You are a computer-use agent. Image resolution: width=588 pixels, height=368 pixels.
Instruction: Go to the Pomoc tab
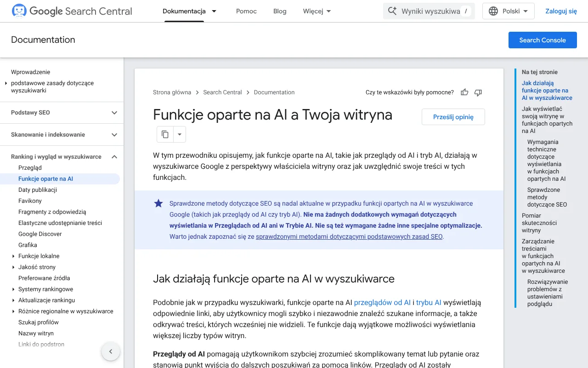[x=246, y=11]
